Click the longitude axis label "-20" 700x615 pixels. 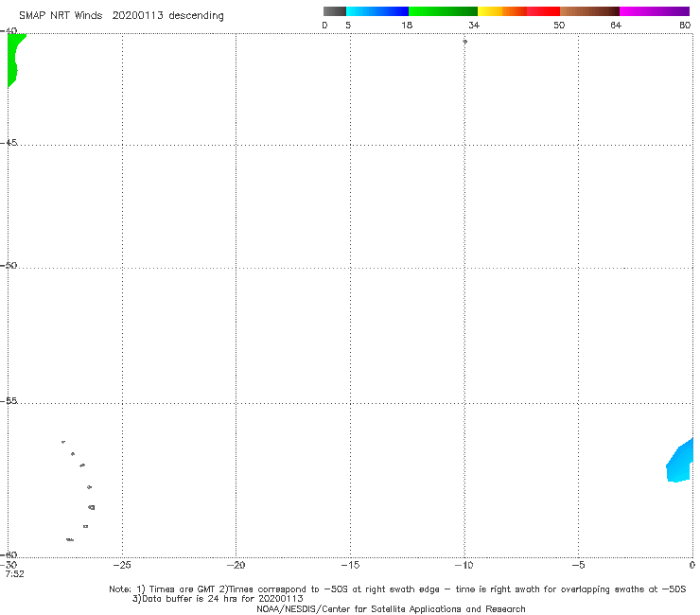click(x=236, y=565)
